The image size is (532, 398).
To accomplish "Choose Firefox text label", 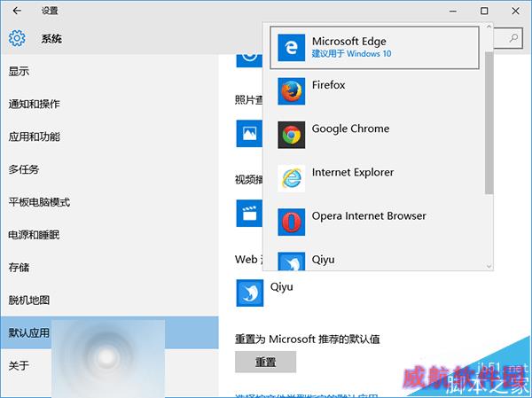I will pyautogui.click(x=328, y=85).
